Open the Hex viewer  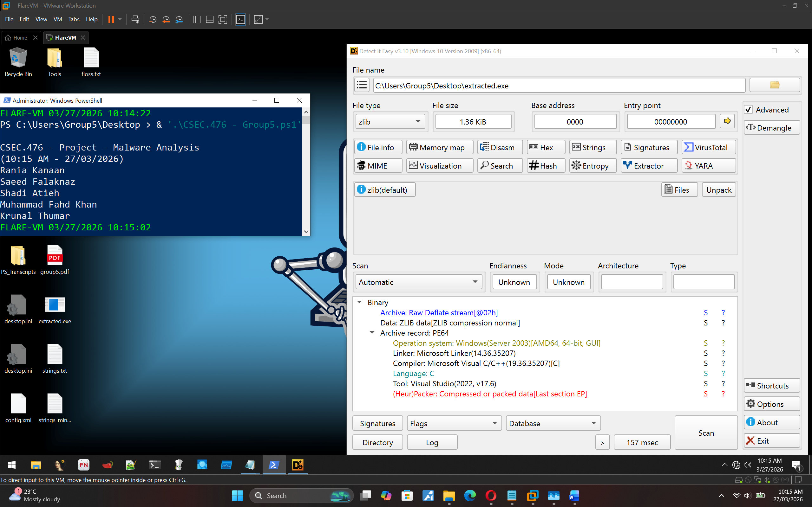[546, 147]
